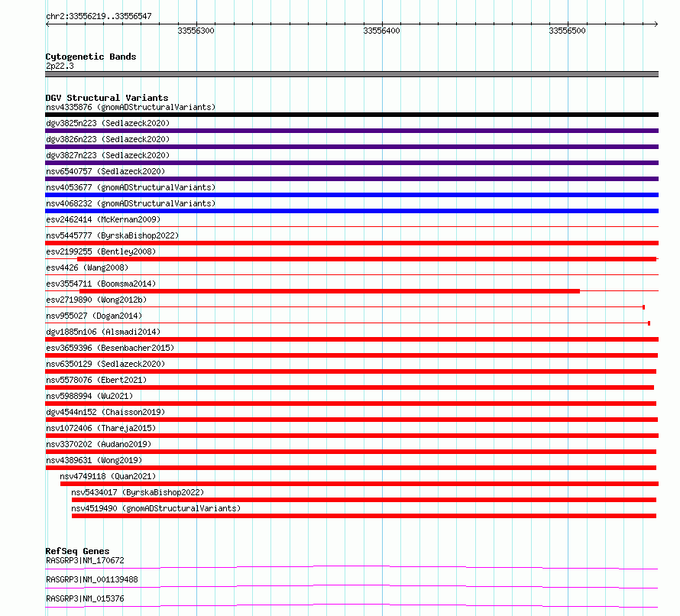Click the left arrow end of the ruler
Image resolution: width=680 pixels, height=616 pixels.
point(47,24)
